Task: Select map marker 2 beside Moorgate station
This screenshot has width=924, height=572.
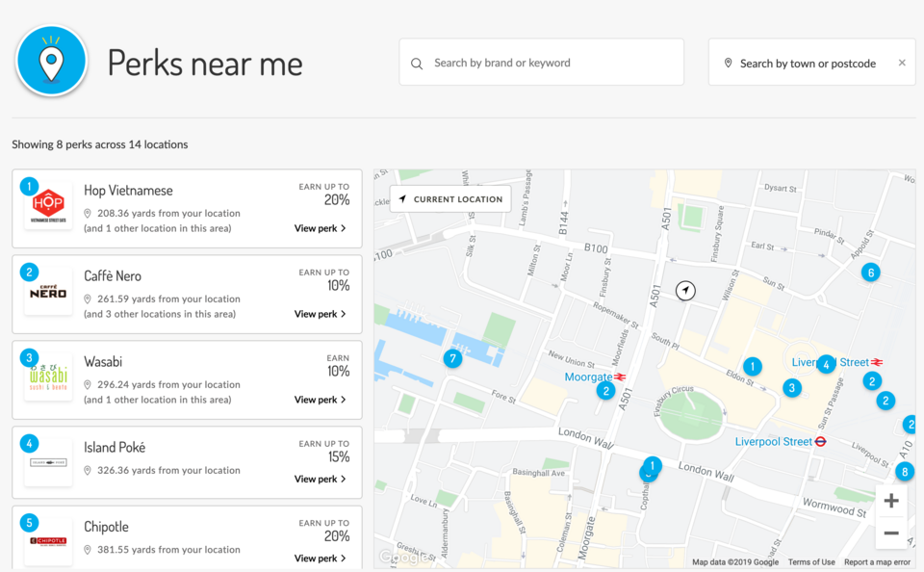Action: click(605, 390)
